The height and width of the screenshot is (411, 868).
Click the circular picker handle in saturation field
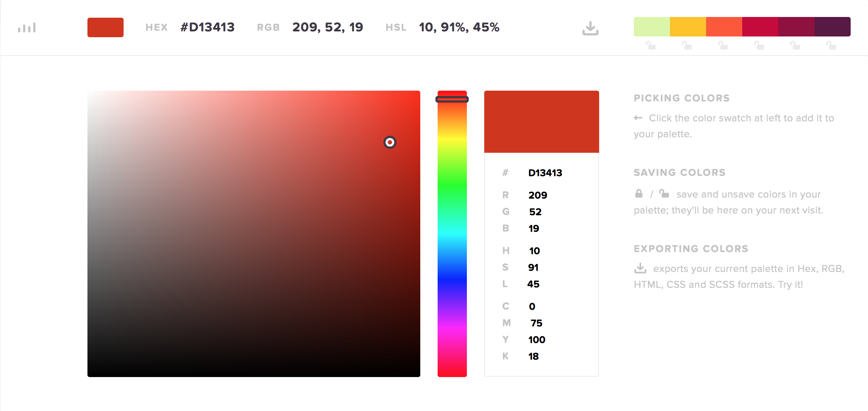pyautogui.click(x=390, y=142)
